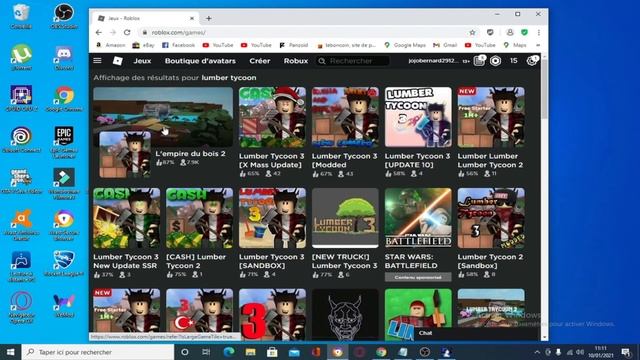Select the Créer menu item
640x360 pixels.
[260, 61]
